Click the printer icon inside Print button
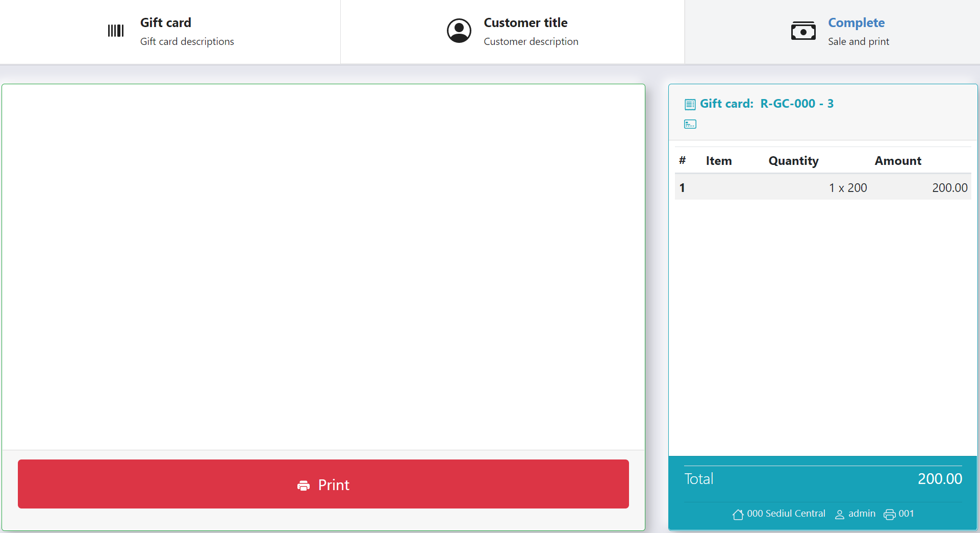This screenshot has width=980, height=533. pyautogui.click(x=304, y=485)
